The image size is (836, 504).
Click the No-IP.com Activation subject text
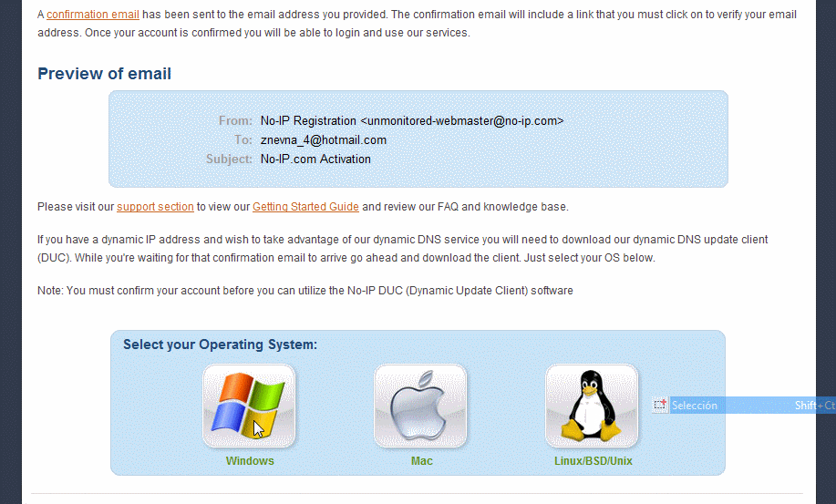tap(315, 159)
